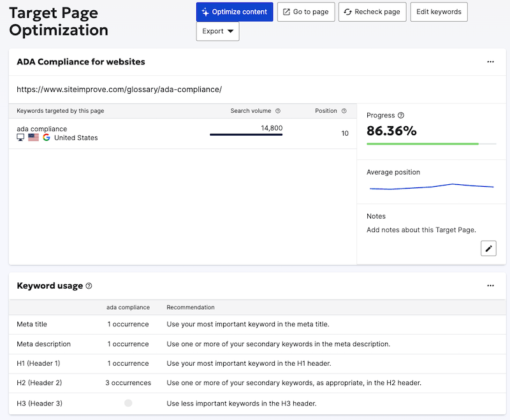Click the Go to page button
Viewport: 510px width, 420px height.
tap(306, 12)
